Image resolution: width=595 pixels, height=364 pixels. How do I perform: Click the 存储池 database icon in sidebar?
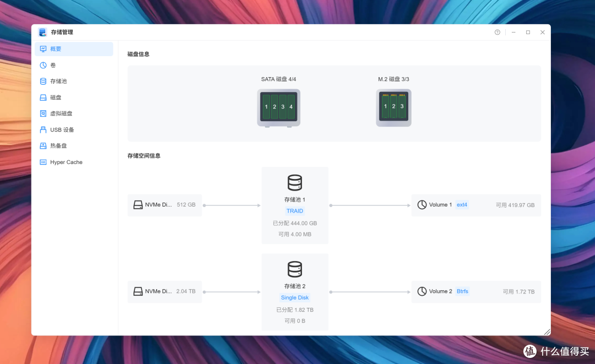click(44, 81)
